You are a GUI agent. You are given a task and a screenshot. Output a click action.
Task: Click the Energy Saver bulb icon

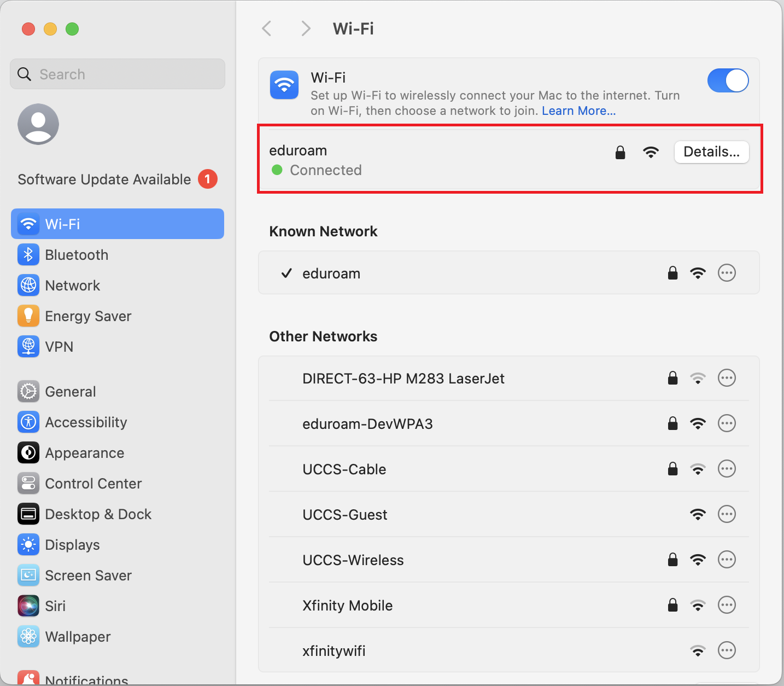[x=28, y=316]
